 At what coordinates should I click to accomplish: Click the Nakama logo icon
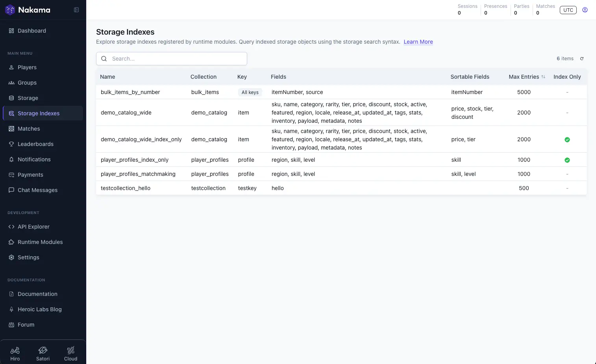[x=10, y=10]
